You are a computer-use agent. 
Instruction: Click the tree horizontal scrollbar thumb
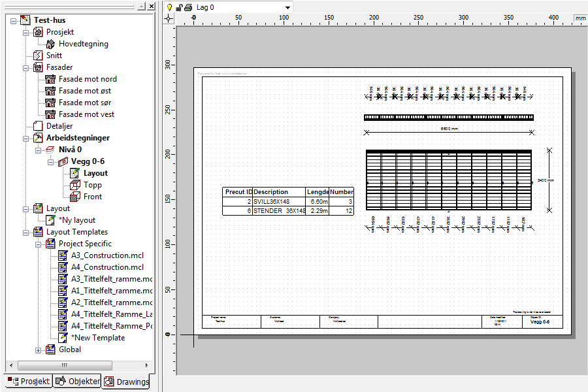click(65, 365)
